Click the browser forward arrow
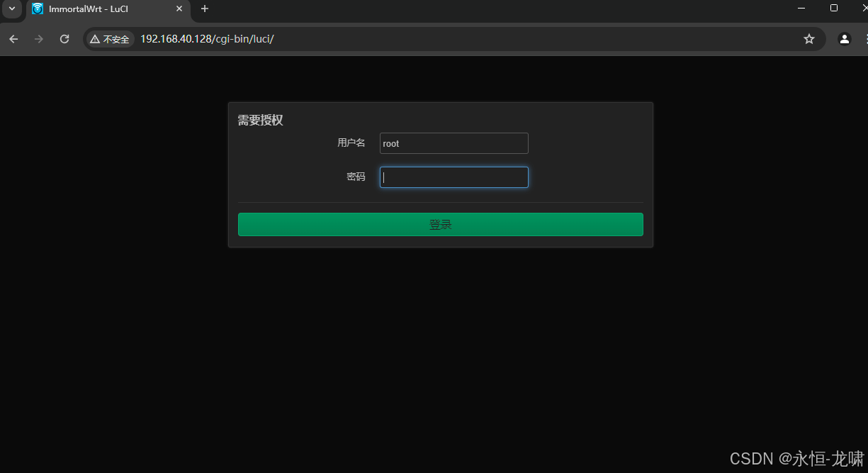 tap(39, 39)
